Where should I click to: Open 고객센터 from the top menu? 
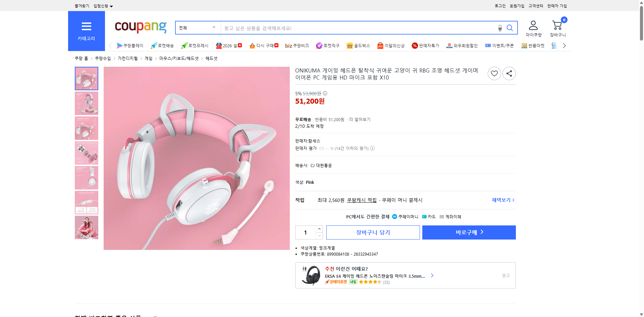click(535, 5)
